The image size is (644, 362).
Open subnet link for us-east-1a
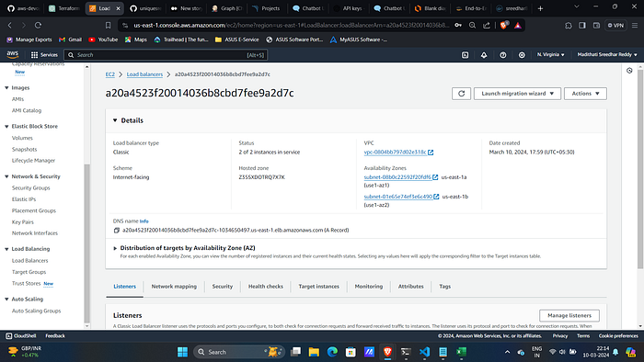tap(397, 177)
